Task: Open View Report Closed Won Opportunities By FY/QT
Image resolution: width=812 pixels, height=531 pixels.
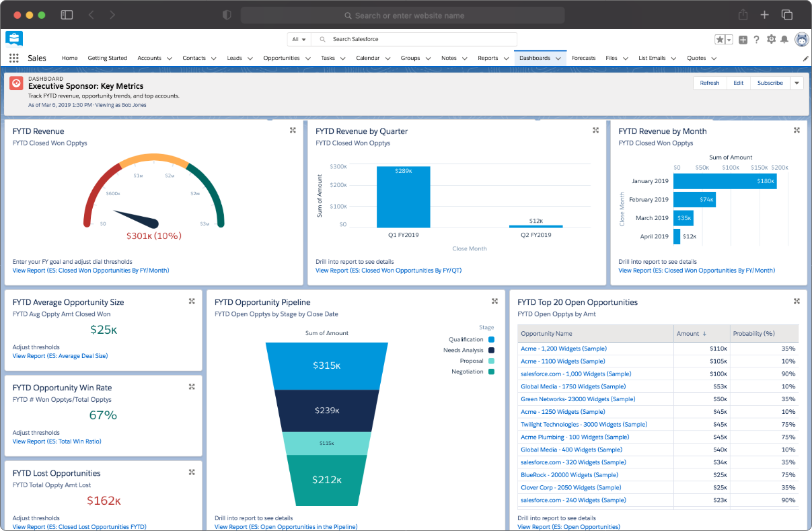Action: [x=389, y=271]
